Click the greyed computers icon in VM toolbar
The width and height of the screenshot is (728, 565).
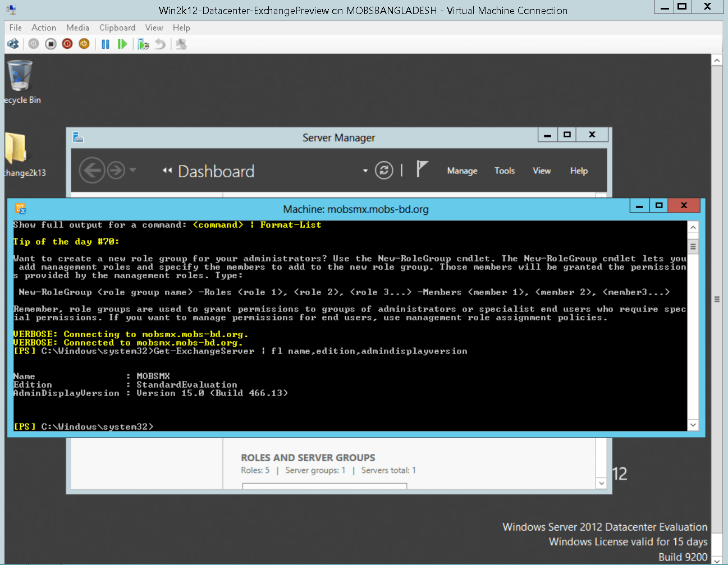tap(181, 44)
